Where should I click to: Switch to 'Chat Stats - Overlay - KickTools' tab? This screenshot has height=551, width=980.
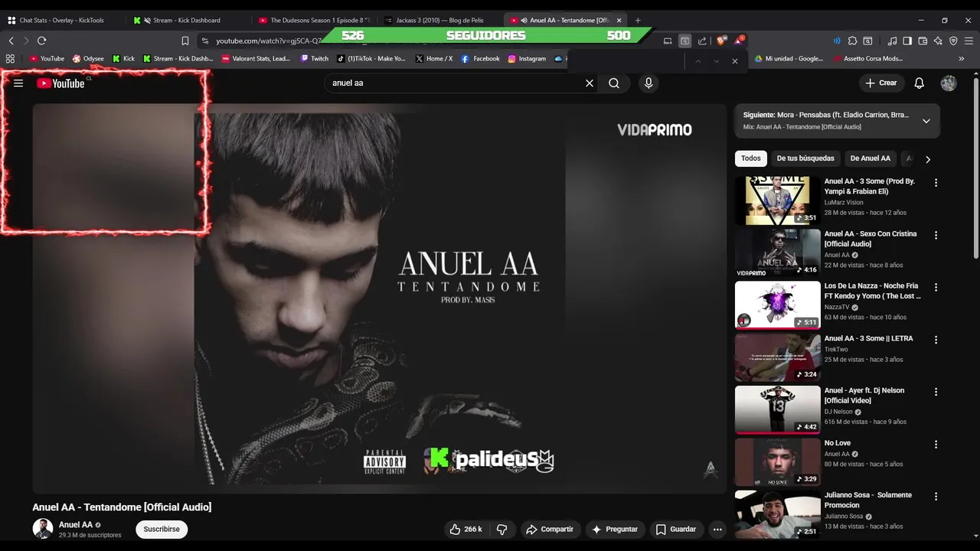point(61,20)
